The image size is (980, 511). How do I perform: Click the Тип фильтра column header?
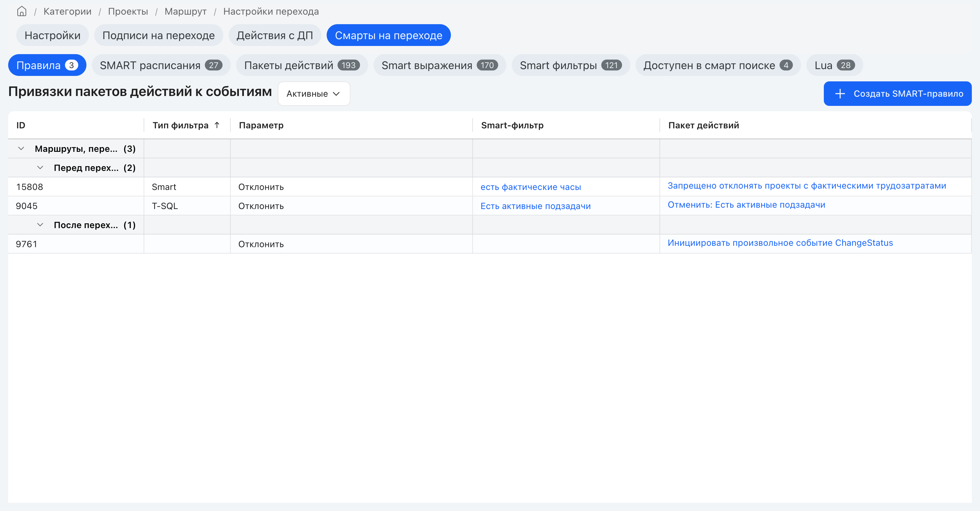(187, 125)
